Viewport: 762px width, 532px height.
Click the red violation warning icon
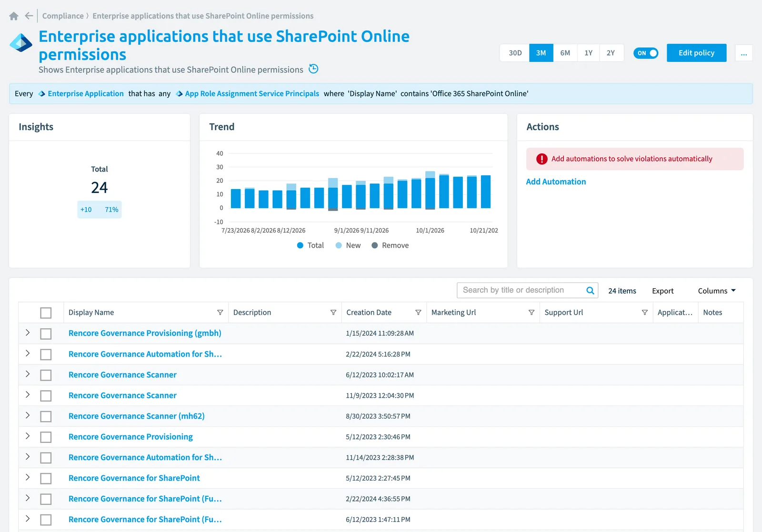click(542, 159)
